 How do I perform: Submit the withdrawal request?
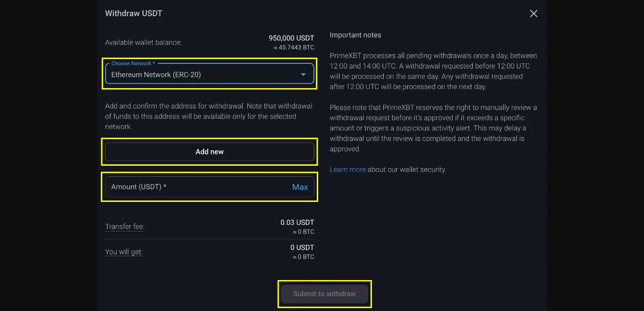324,294
